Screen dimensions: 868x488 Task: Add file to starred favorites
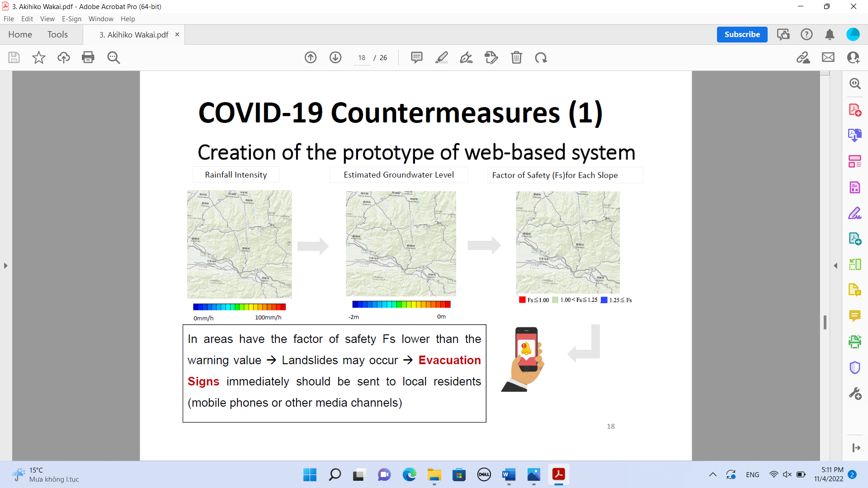click(x=39, y=57)
